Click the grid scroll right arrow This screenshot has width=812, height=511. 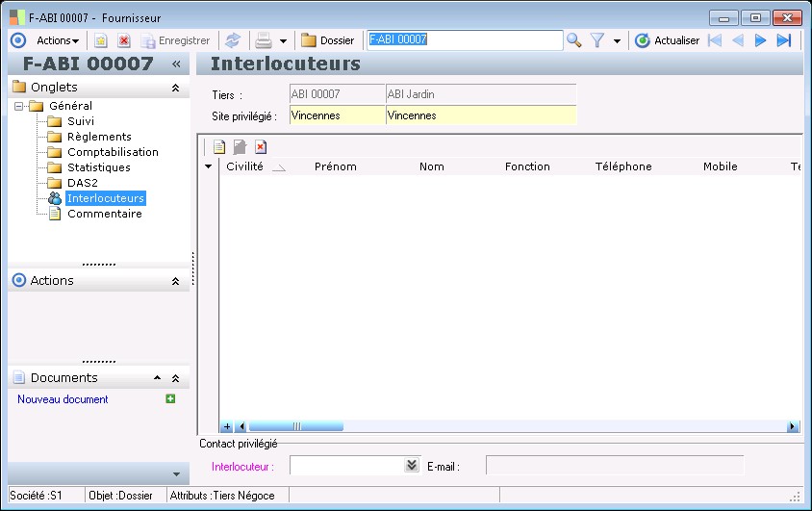click(792, 426)
